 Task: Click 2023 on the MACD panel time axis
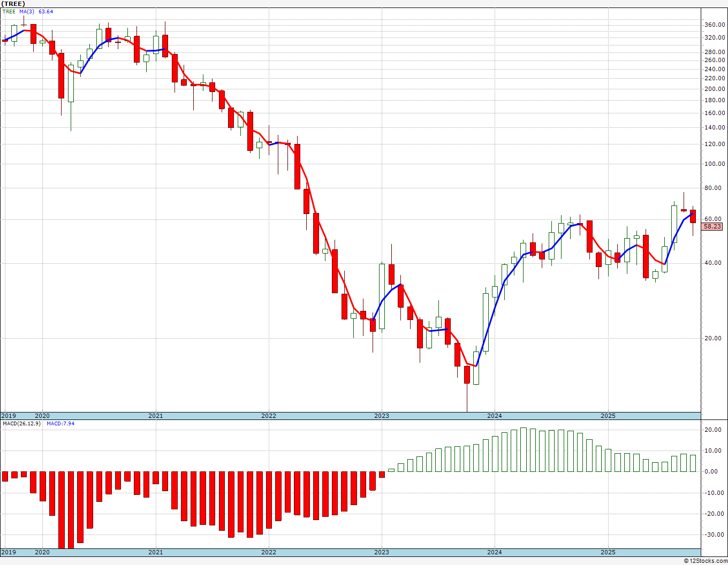click(382, 552)
